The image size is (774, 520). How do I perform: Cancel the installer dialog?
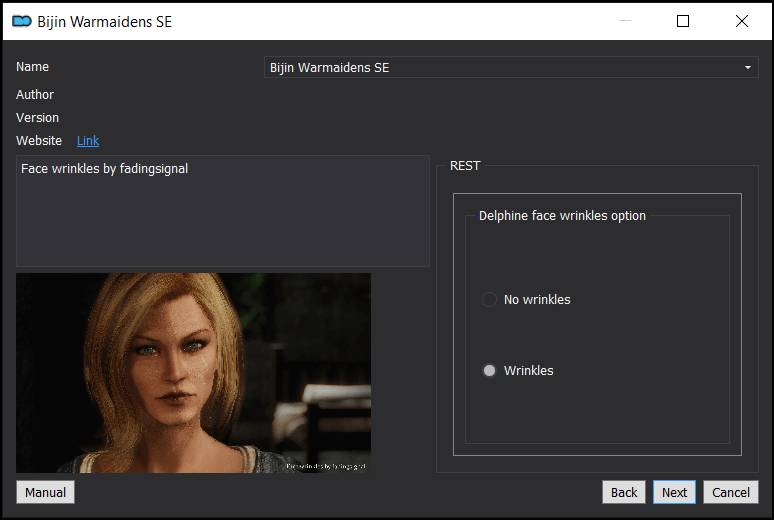tap(731, 492)
